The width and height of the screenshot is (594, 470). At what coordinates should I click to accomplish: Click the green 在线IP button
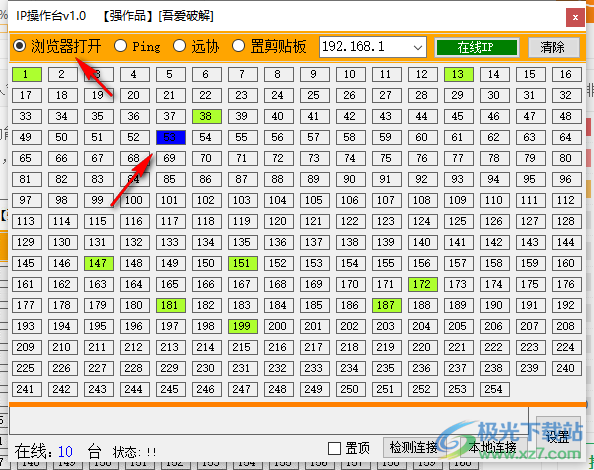(477, 47)
